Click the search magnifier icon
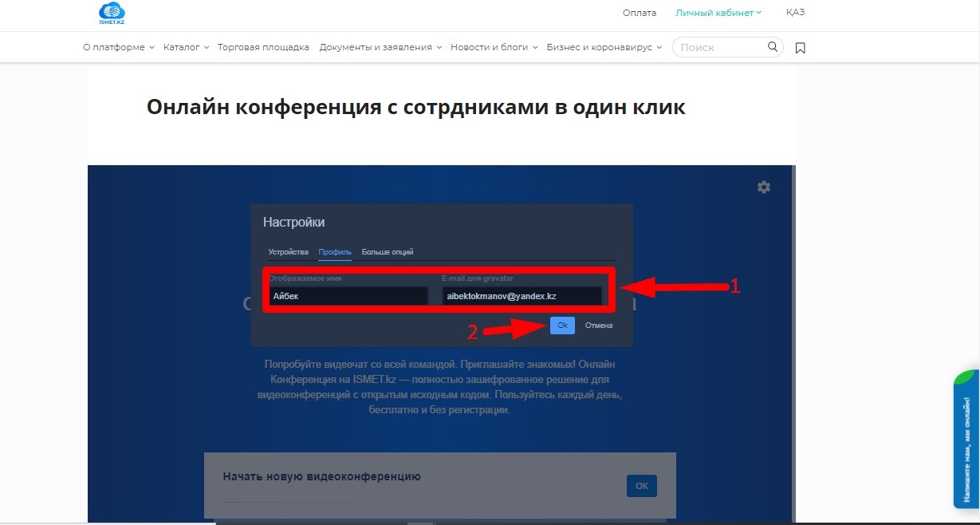 (772, 47)
